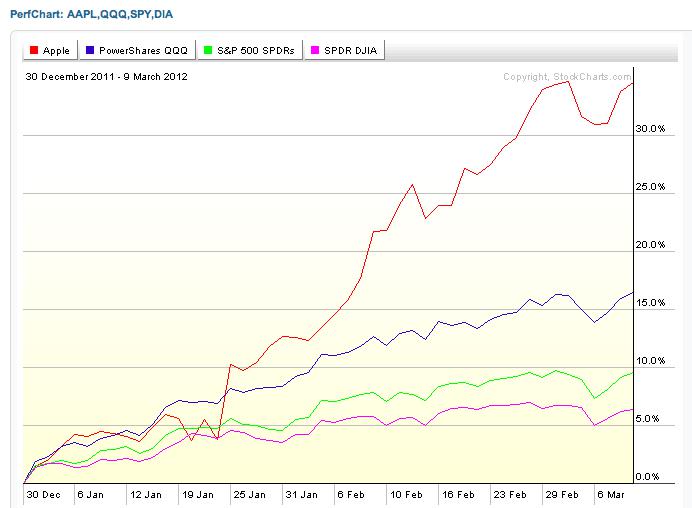Click the 0.0% axis label
Screen dimensions: 692x508
647,477
